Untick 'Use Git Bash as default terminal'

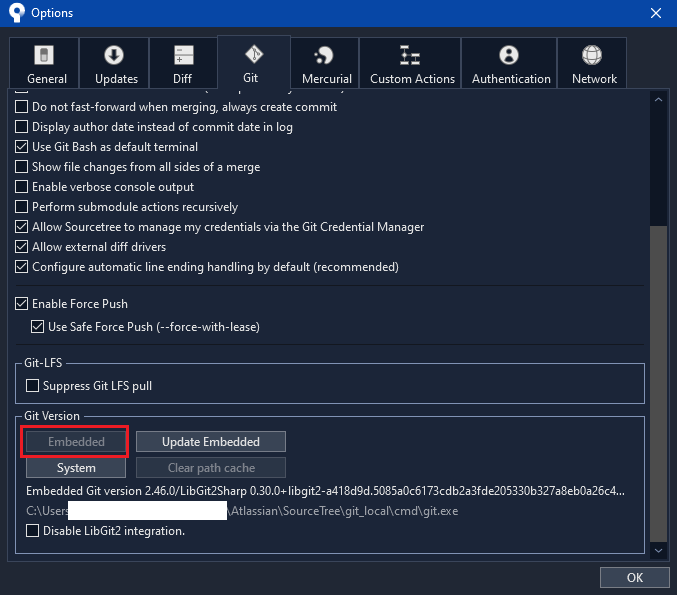(x=22, y=146)
